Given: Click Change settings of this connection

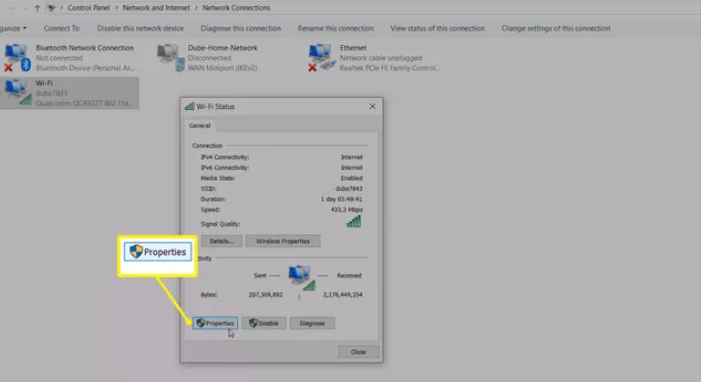Looking at the screenshot, I should (x=556, y=28).
